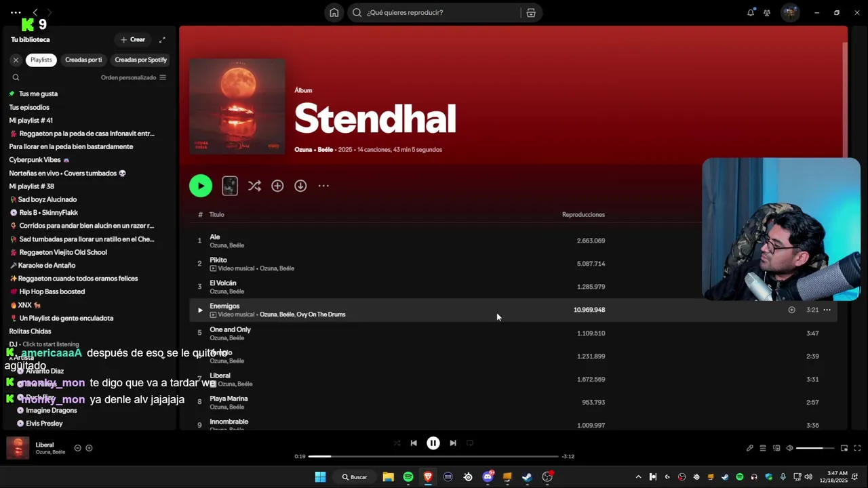Download the Stendhal album
The height and width of the screenshot is (488, 868).
coord(300,186)
